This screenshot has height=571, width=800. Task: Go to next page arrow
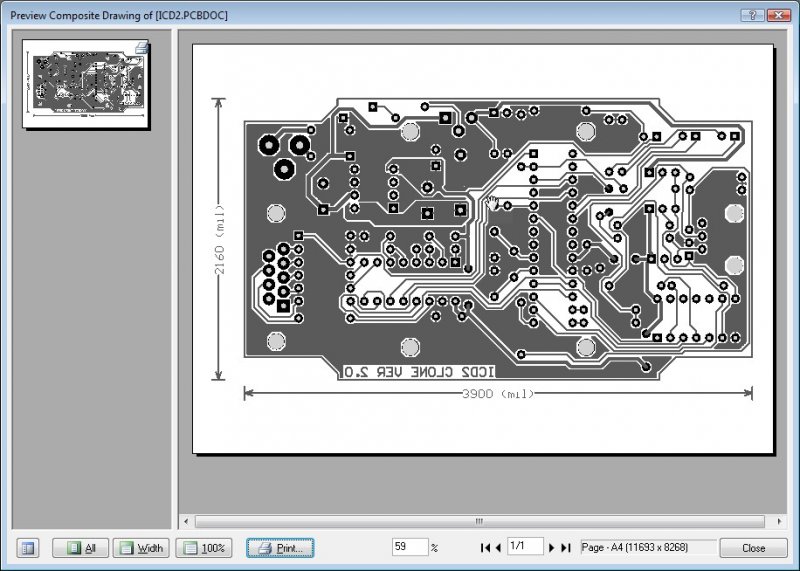551,548
